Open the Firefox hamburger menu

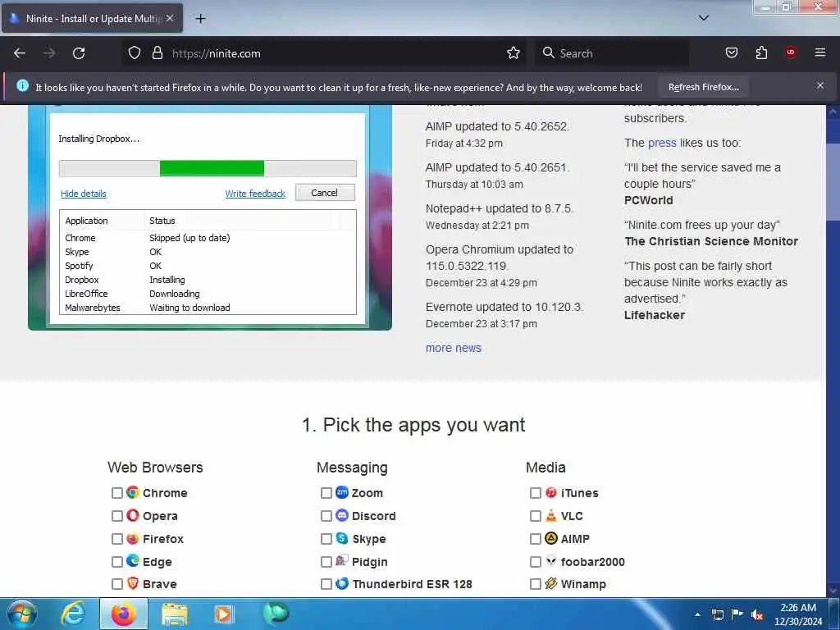(820, 53)
